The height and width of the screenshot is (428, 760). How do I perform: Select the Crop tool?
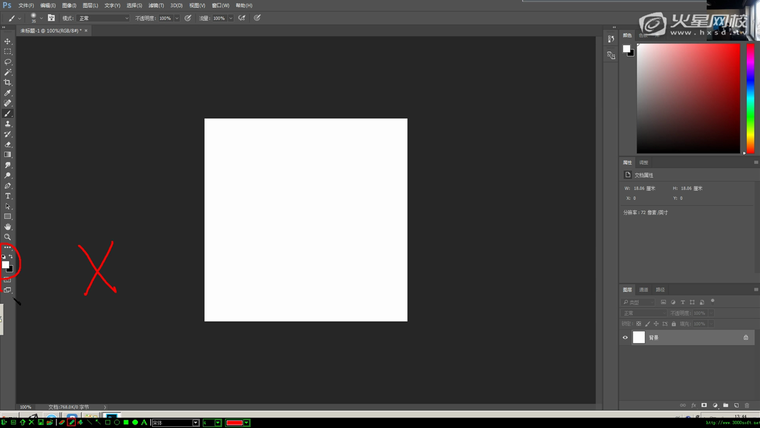pyautogui.click(x=8, y=83)
